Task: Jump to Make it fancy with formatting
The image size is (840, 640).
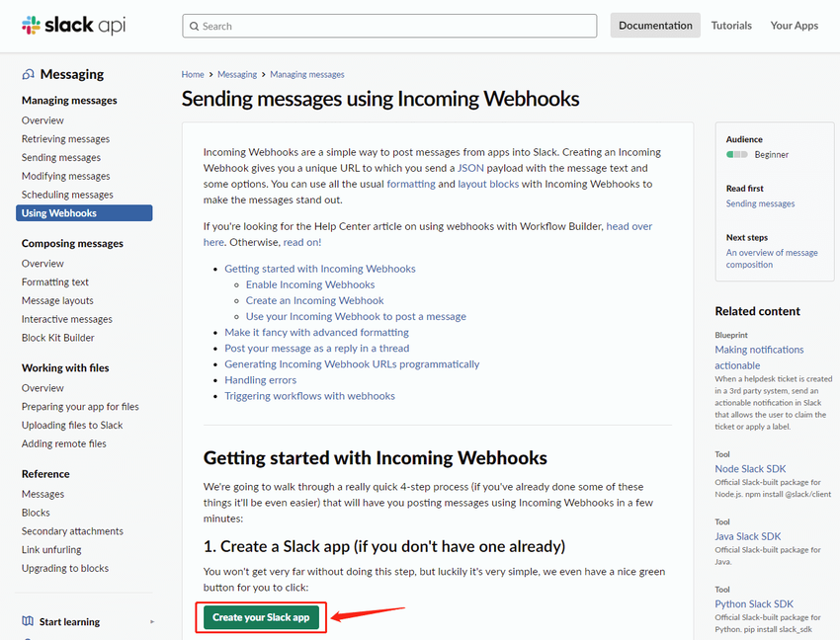Action: tap(316, 333)
